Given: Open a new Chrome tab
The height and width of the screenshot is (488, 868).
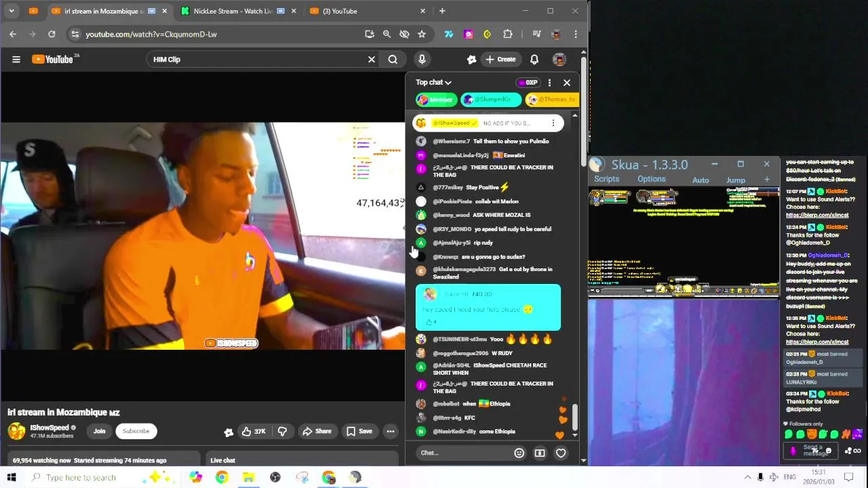Looking at the screenshot, I should (x=442, y=11).
